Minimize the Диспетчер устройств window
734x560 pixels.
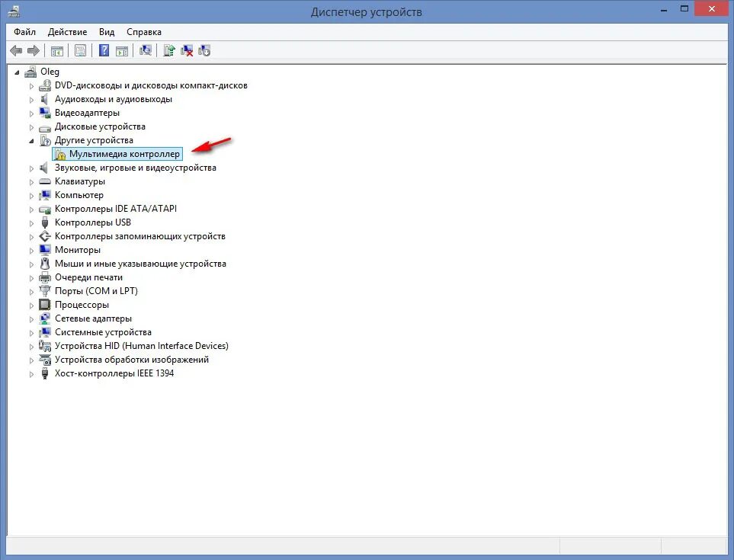pyautogui.click(x=664, y=9)
